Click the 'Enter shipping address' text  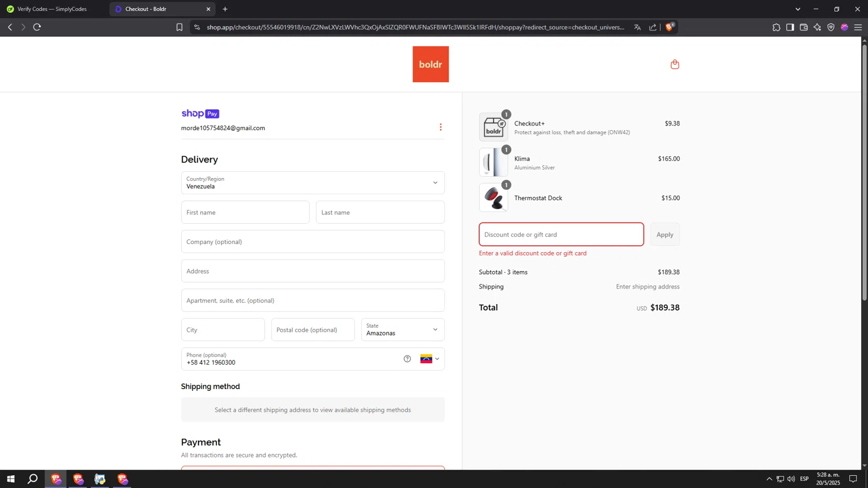(x=648, y=287)
